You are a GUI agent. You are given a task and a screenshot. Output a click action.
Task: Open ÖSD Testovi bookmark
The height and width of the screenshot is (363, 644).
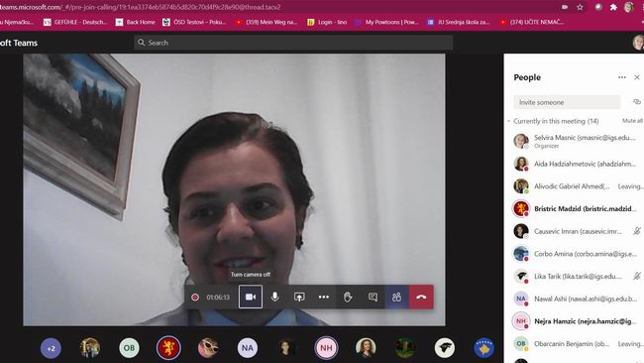tap(194, 22)
